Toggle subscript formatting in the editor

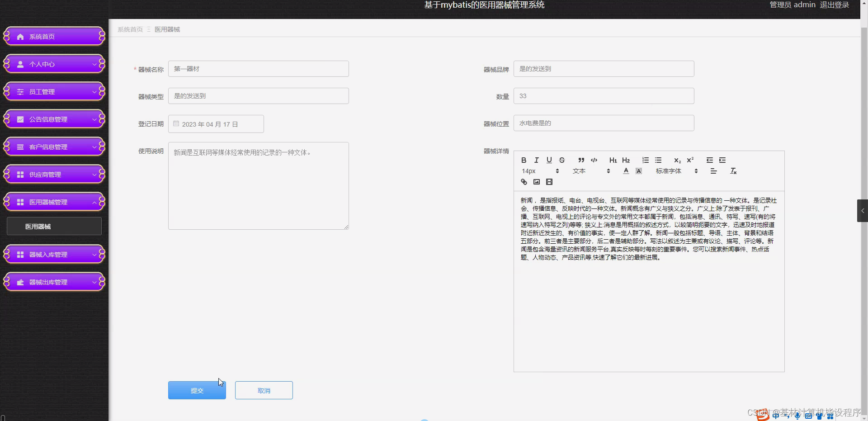tap(677, 161)
